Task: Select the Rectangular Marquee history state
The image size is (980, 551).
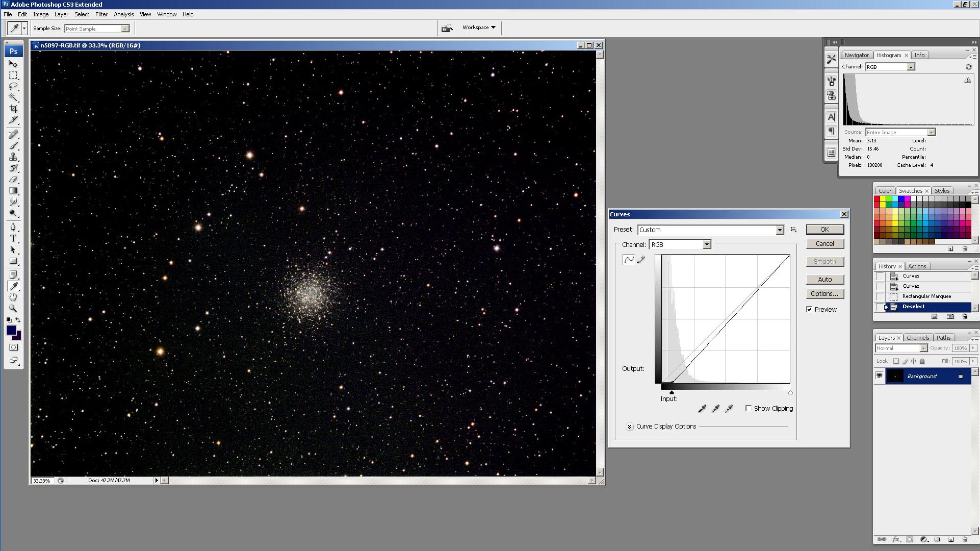Action: click(x=926, y=296)
